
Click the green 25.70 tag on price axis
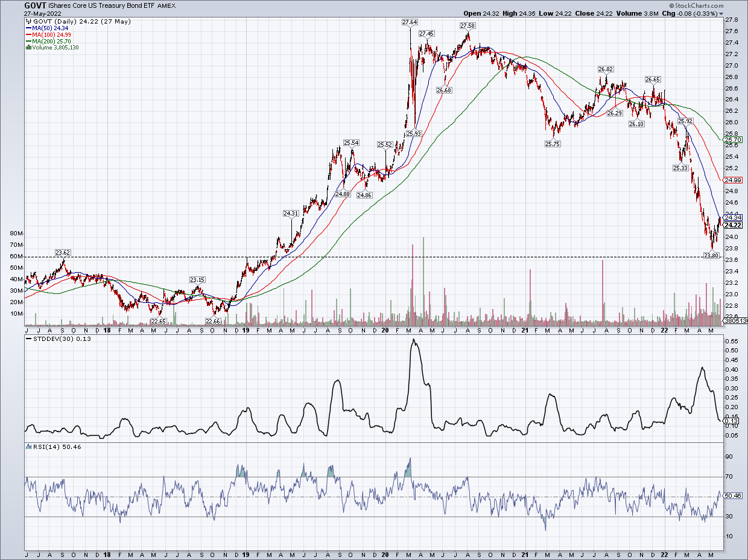coord(734,139)
